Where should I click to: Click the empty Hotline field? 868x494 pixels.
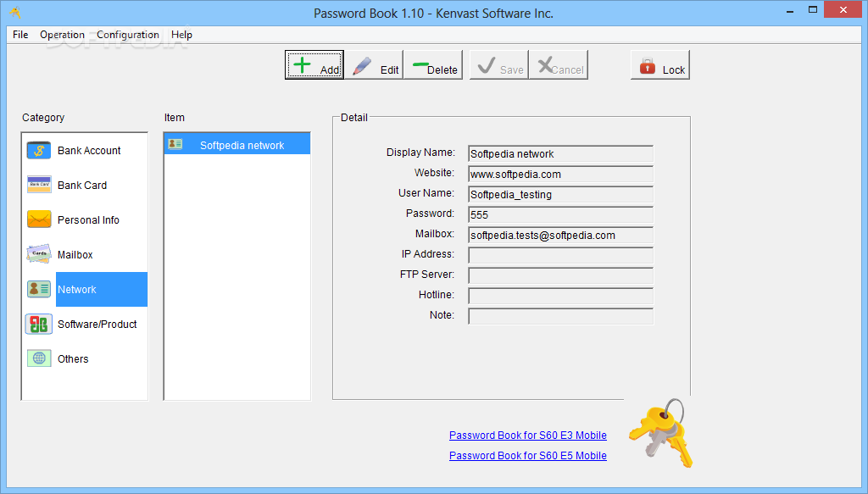pyautogui.click(x=561, y=296)
